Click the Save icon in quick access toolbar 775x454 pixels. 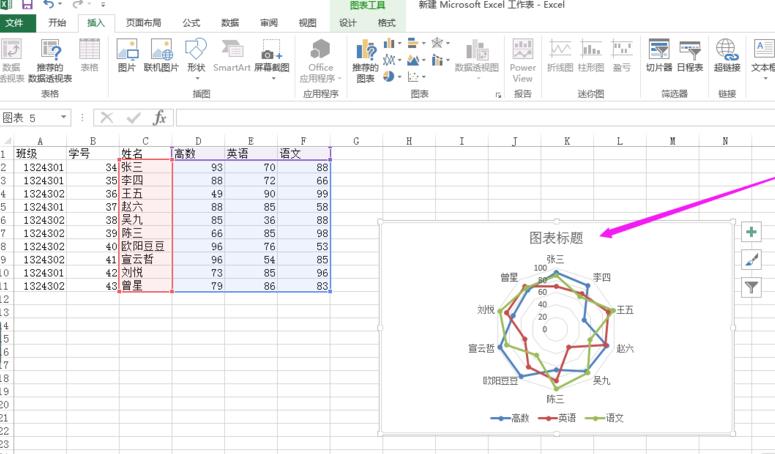[27, 4]
